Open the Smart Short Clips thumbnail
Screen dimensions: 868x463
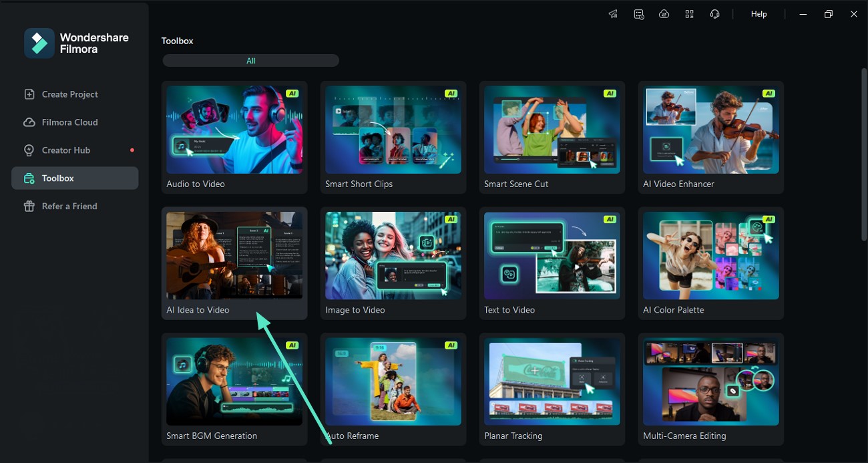(393, 130)
